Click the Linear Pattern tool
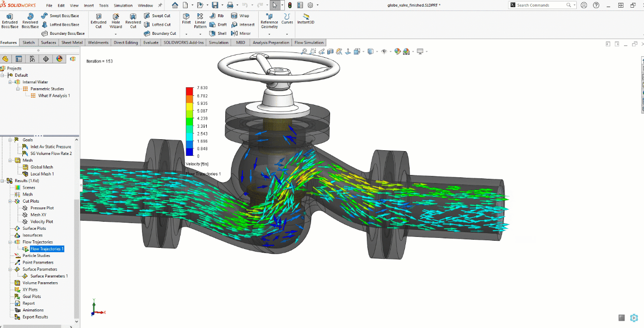The image size is (644, 328). [201, 21]
